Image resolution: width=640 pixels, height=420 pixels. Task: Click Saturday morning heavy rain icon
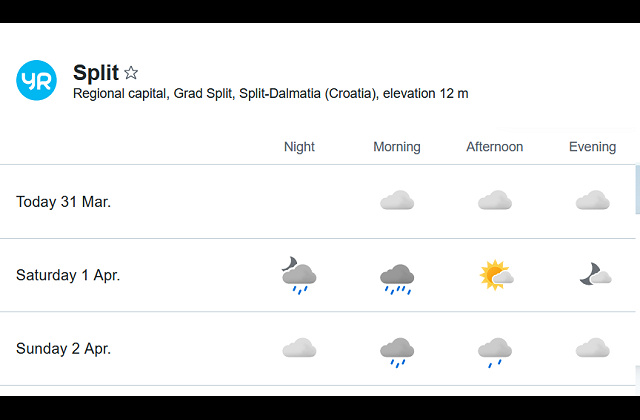pyautogui.click(x=397, y=278)
